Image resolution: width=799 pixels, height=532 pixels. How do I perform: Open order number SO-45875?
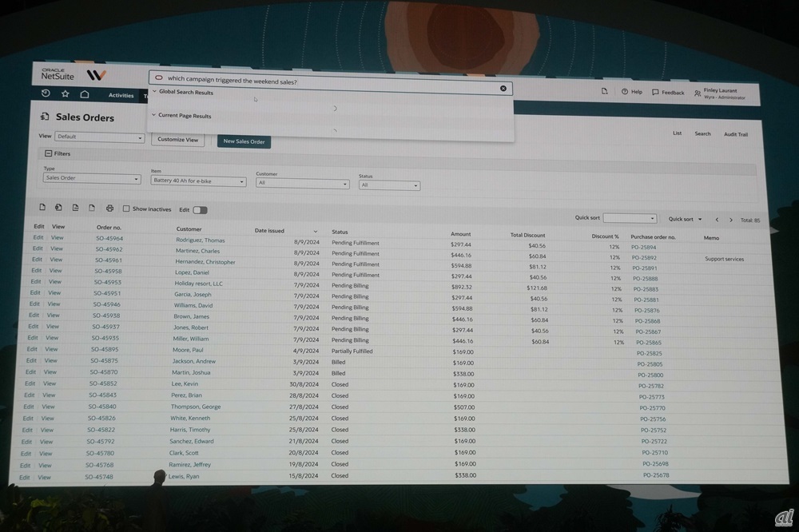[105, 361]
